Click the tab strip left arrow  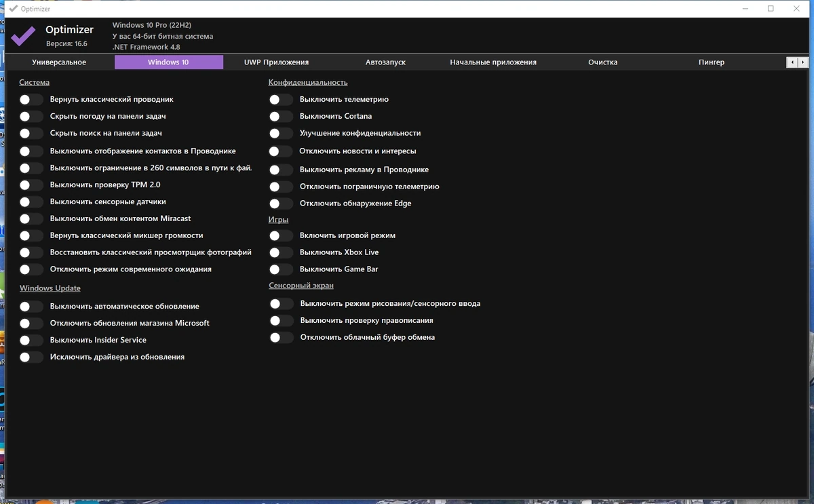(792, 62)
